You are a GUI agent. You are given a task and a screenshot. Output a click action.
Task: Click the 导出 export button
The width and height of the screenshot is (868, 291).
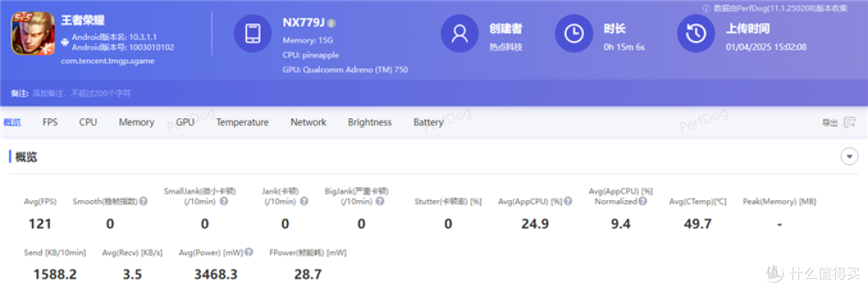click(829, 123)
